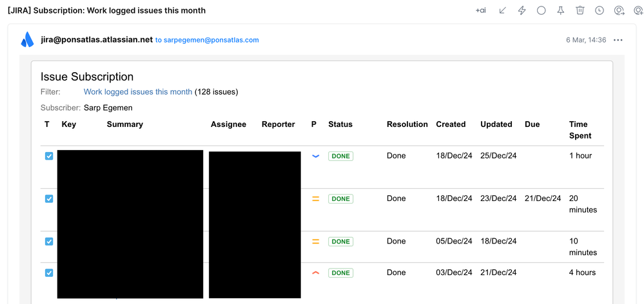
Task: Click medium priority icon in 20 minutes row
Action: click(x=315, y=199)
